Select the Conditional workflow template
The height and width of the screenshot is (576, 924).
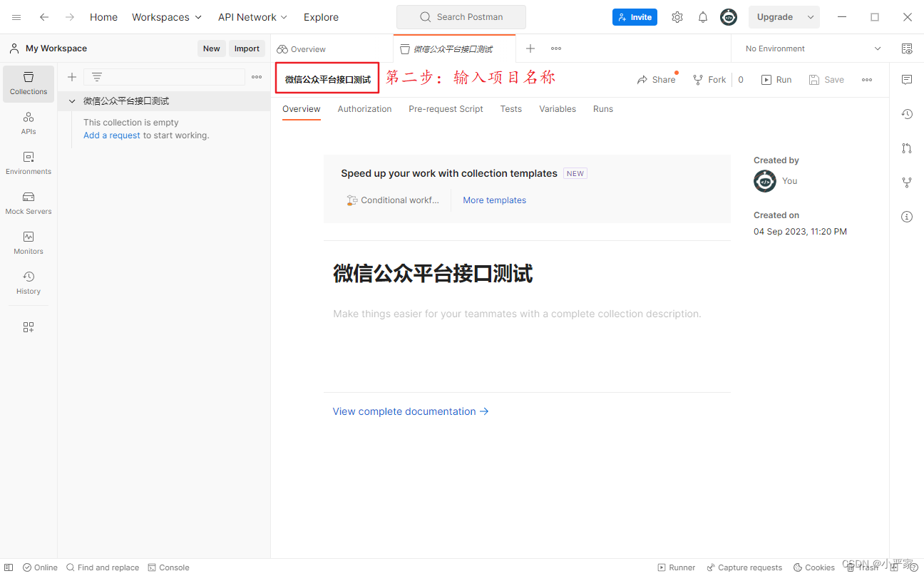click(393, 200)
